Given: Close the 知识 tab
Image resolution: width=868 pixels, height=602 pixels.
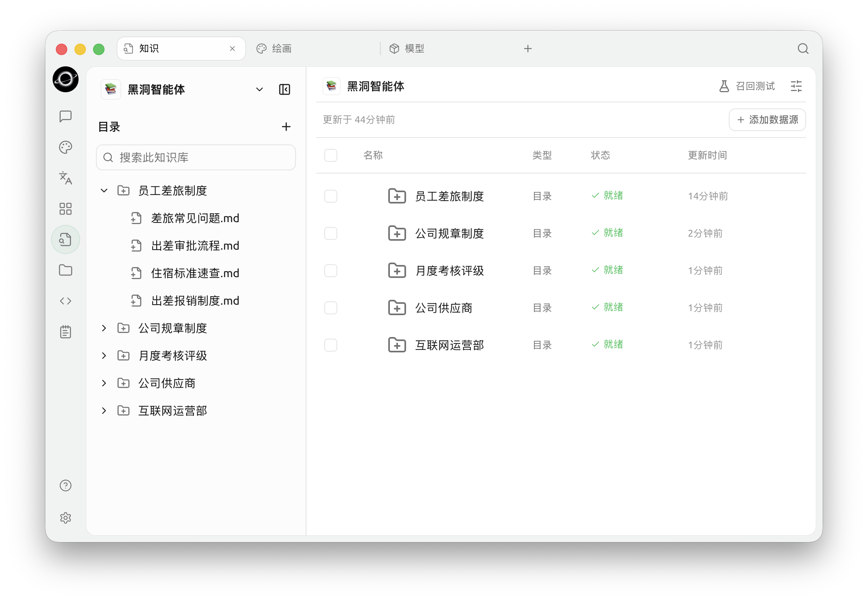Looking at the screenshot, I should point(232,49).
